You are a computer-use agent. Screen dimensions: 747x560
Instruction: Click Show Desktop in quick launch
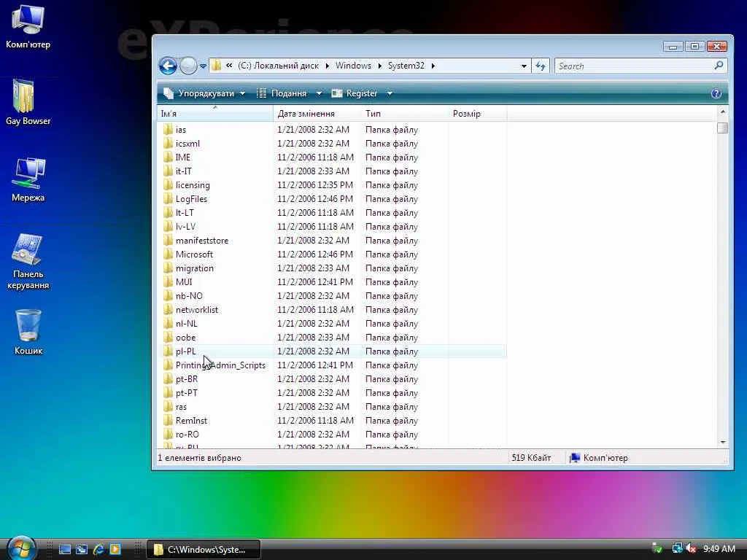pyautogui.click(x=65, y=549)
